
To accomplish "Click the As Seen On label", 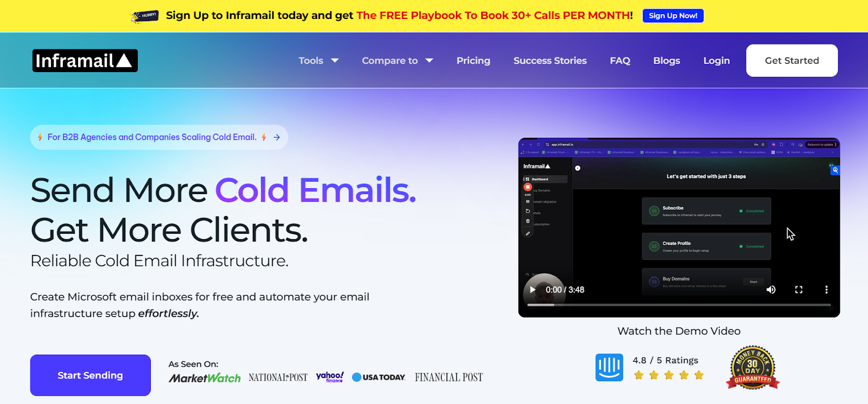I will [193, 364].
